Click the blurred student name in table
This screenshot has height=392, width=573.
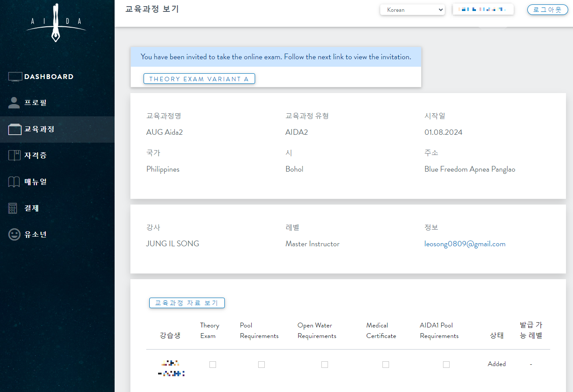[171, 369]
